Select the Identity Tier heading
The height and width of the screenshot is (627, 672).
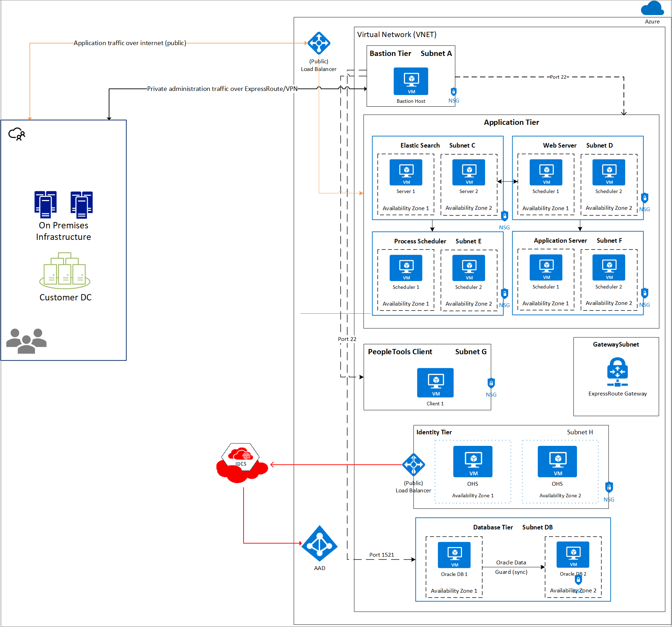click(434, 432)
